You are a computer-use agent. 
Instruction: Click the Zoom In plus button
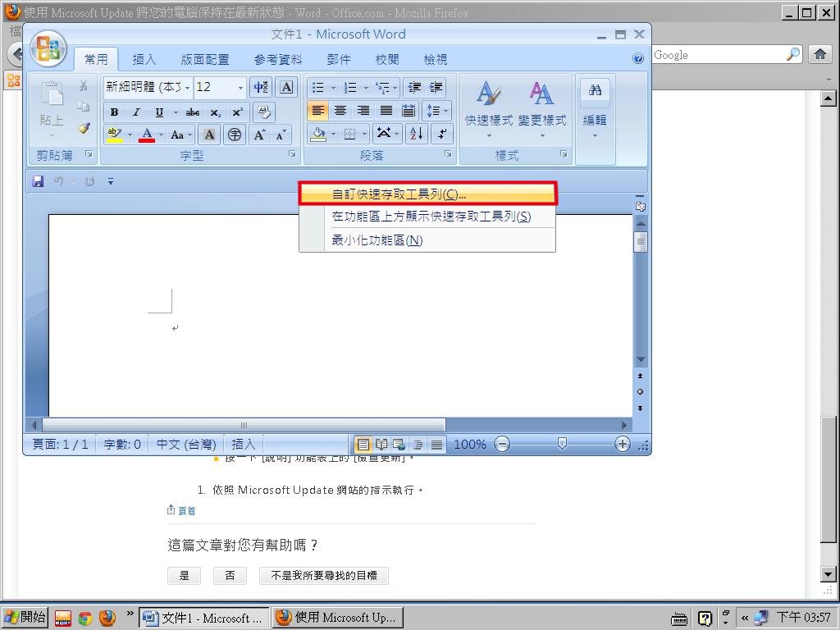click(x=622, y=444)
